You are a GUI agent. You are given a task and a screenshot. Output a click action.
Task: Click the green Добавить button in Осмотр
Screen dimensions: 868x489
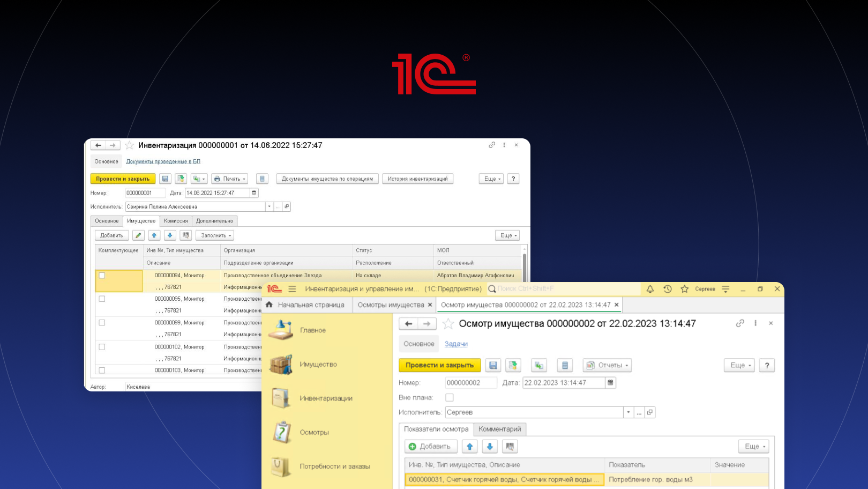[431, 446]
